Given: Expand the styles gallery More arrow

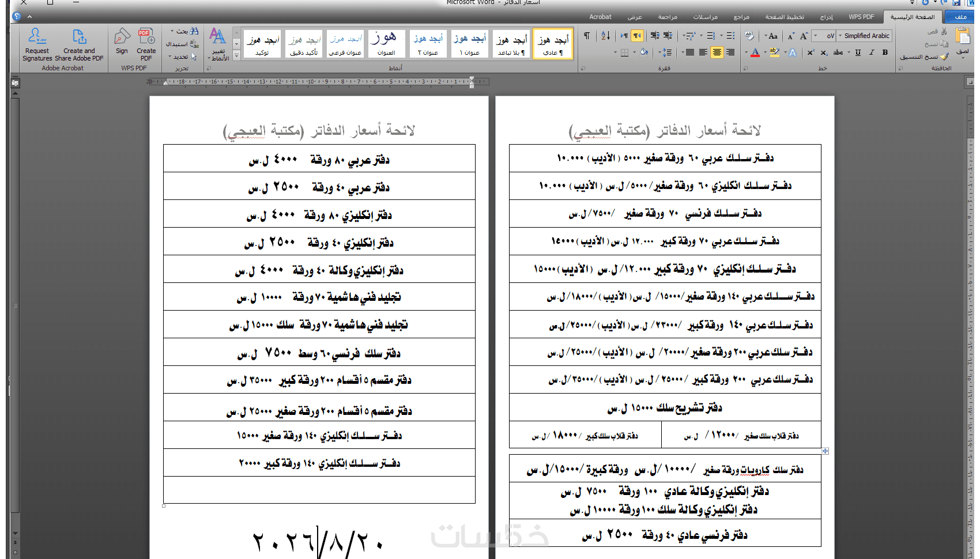Looking at the screenshot, I should [236, 56].
